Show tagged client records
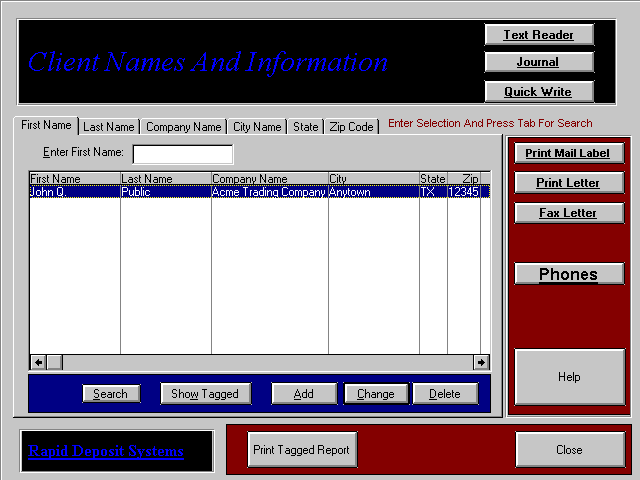Viewport: 640px width, 480px height. (205, 394)
